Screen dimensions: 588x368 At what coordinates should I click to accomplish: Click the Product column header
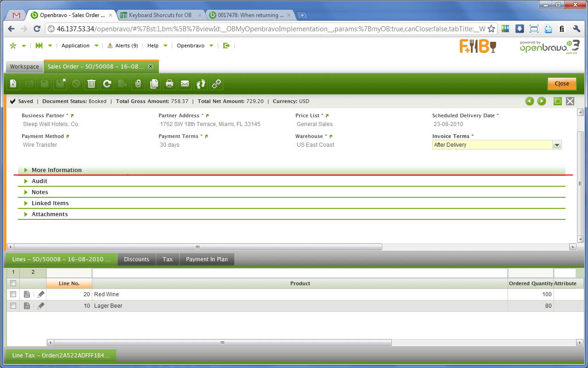300,283
